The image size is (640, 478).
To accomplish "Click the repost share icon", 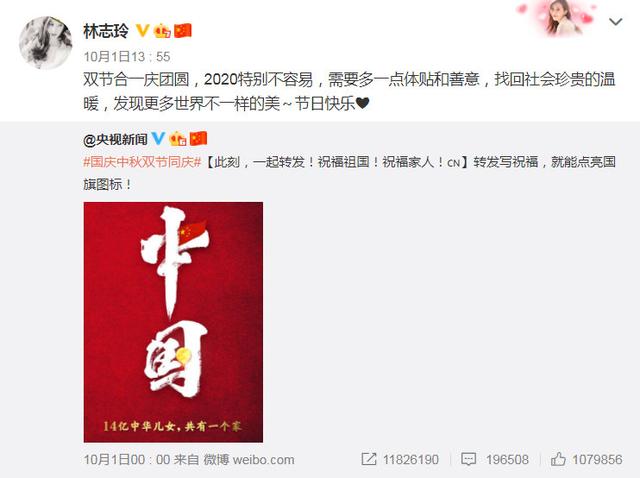I will [x=369, y=459].
